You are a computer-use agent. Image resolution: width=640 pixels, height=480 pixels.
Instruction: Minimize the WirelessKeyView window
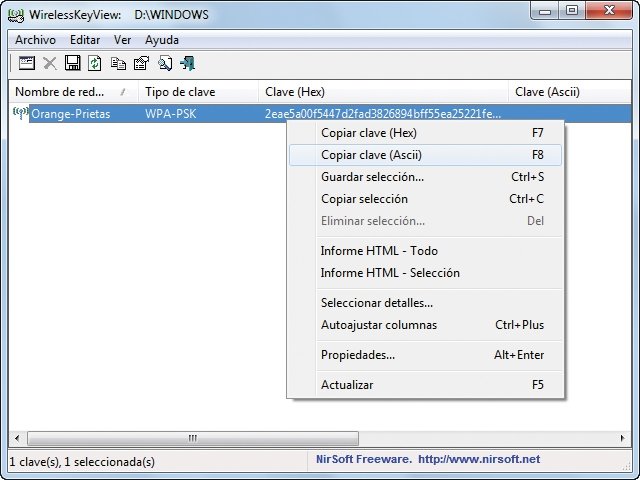coord(545,11)
